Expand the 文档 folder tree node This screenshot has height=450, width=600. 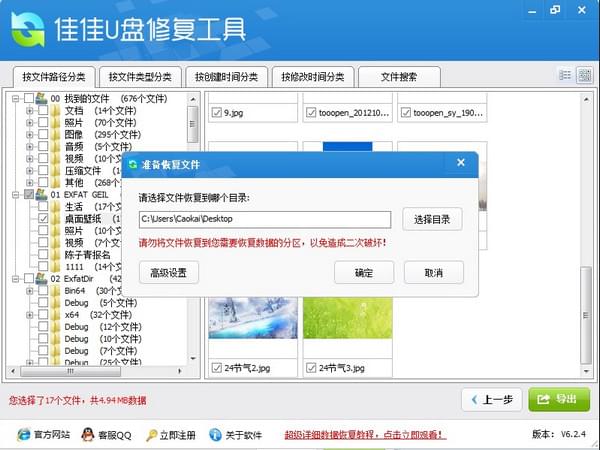(x=30, y=111)
